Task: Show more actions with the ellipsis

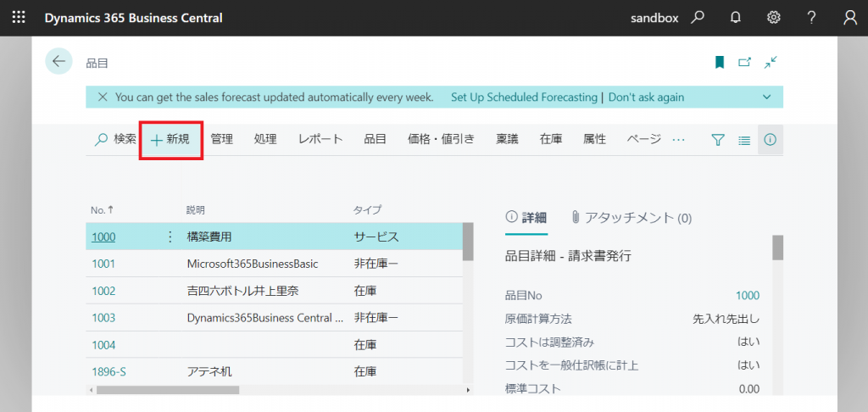Action: (678, 140)
